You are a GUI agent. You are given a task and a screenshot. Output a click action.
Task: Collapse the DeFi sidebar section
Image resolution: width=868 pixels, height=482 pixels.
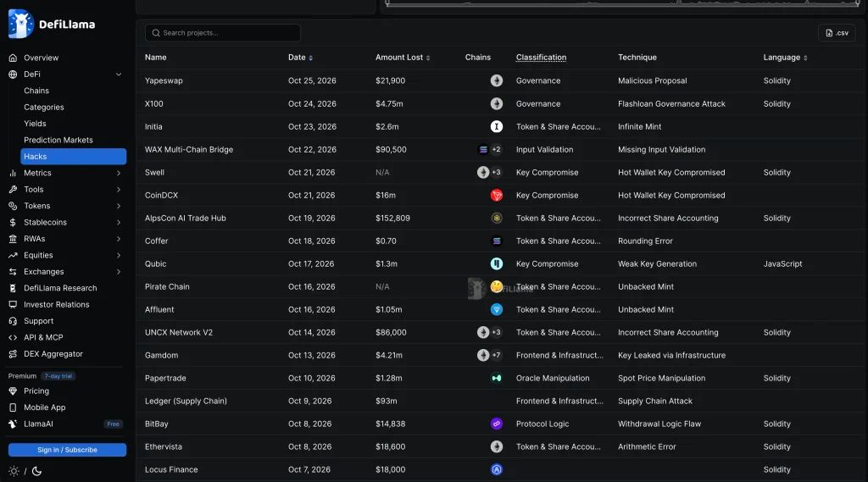pyautogui.click(x=119, y=75)
